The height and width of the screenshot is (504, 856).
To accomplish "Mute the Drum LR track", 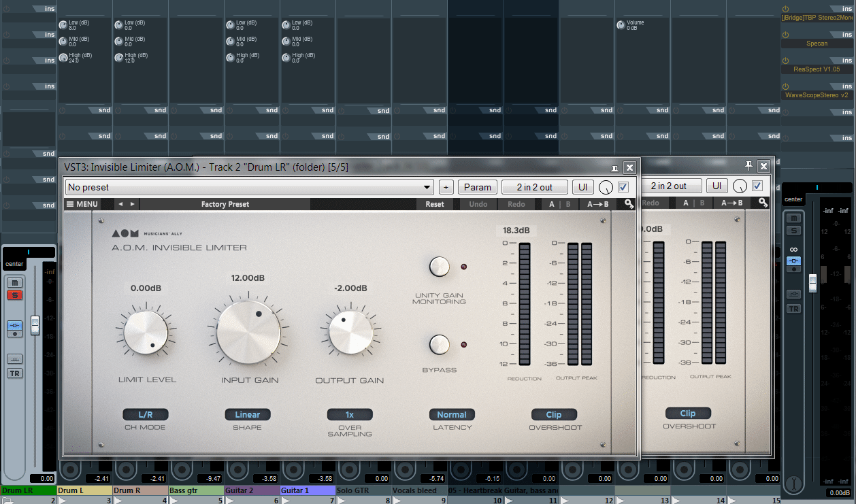I will click(15, 282).
